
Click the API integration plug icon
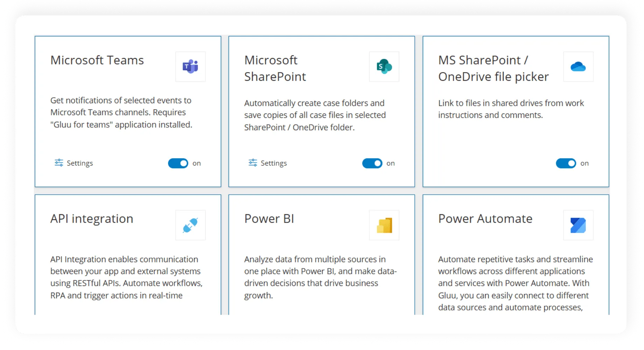tap(190, 225)
